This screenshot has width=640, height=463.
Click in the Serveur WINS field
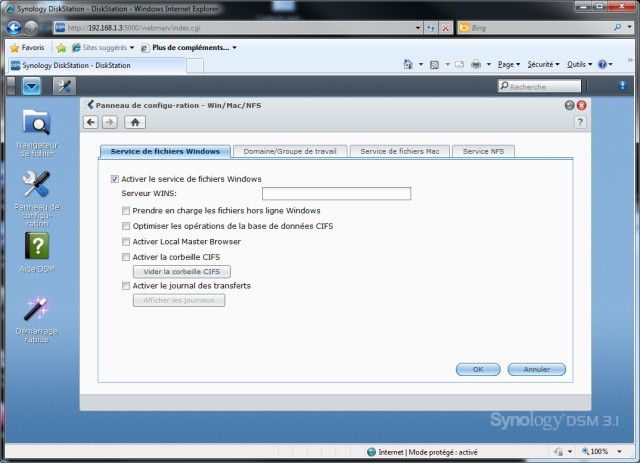336,194
